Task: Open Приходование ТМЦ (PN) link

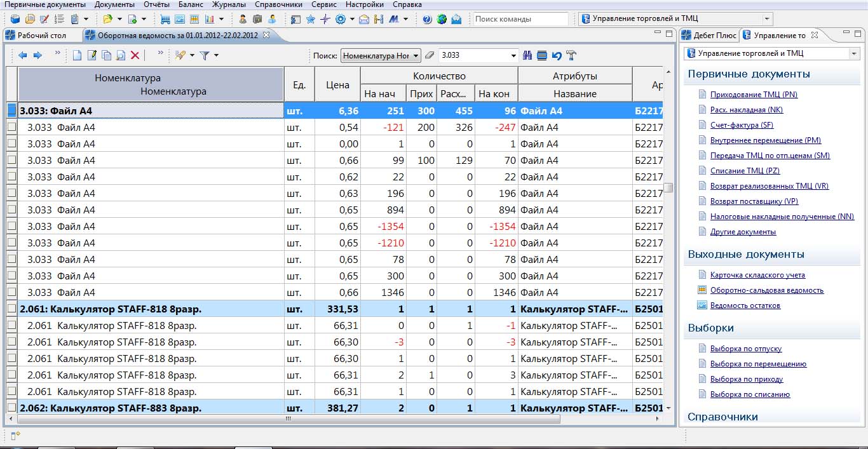Action: (x=754, y=95)
